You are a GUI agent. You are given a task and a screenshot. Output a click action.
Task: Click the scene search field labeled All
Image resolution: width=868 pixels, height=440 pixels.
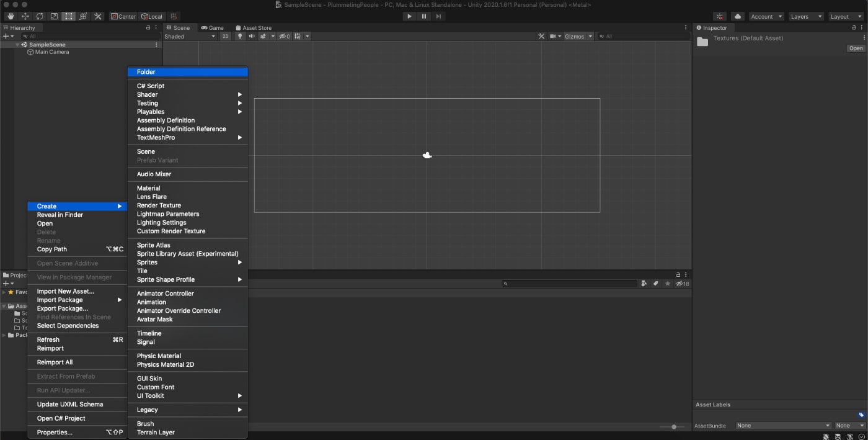[x=632, y=36]
